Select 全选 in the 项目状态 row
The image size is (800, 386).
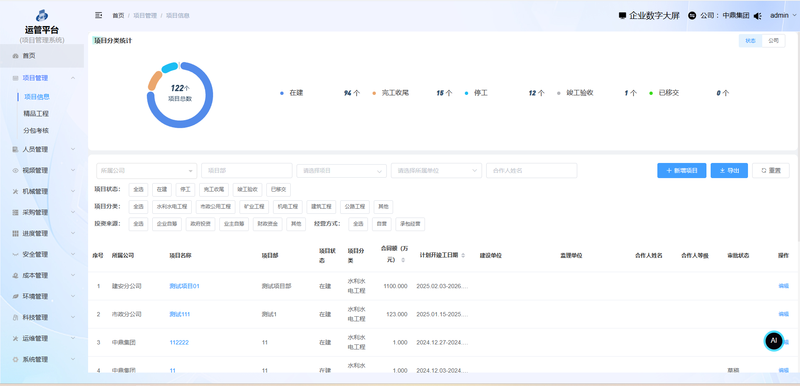138,190
